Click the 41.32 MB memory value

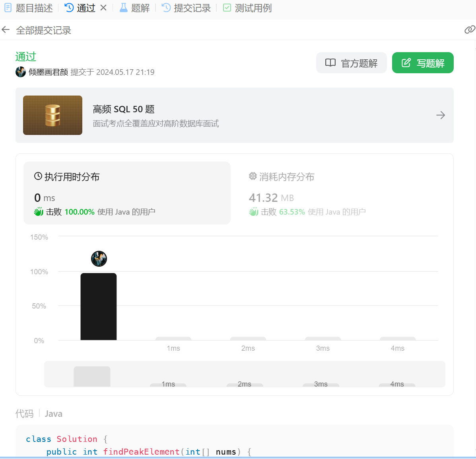click(x=271, y=198)
